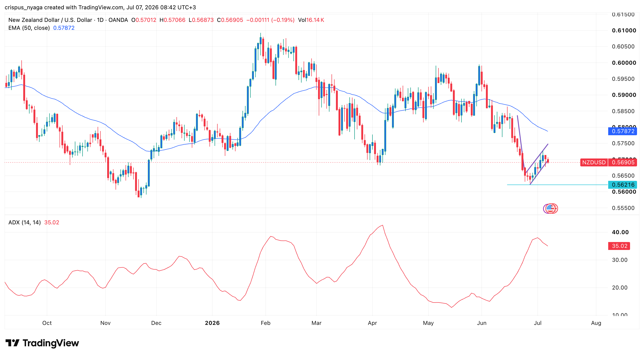Click the −0.00111 (−0.19%) change value
The image size is (644, 357).
click(x=270, y=20)
